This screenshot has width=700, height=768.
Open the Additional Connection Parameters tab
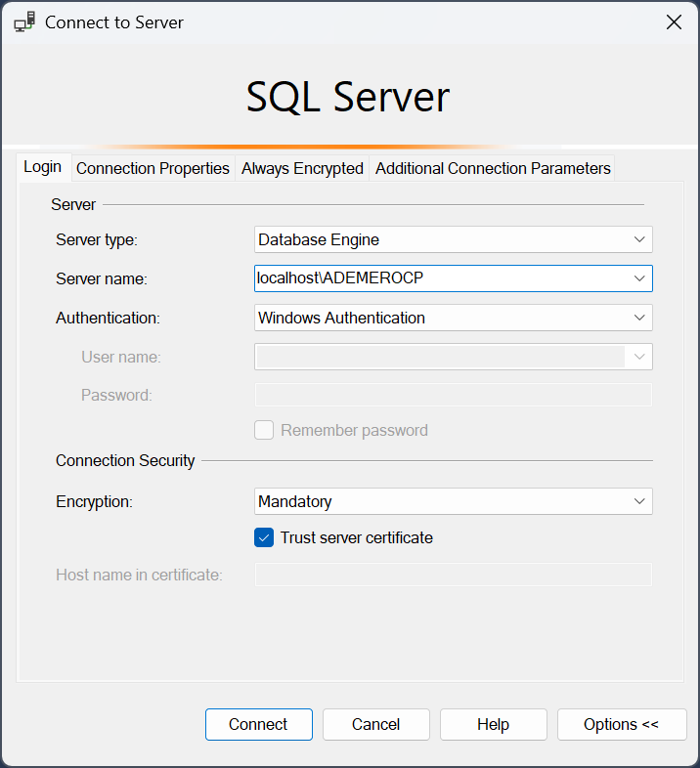[493, 168]
